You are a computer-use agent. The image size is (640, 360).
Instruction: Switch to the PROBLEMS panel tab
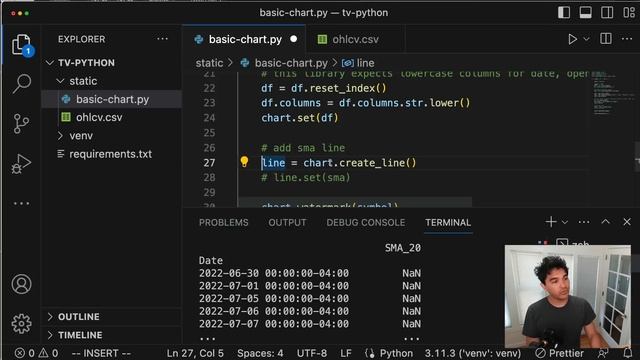coord(224,222)
